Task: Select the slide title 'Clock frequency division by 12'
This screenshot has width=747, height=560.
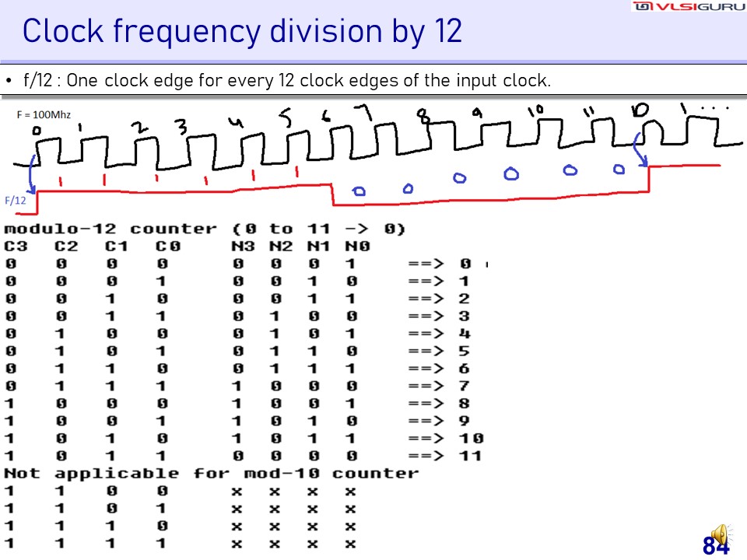Action: click(x=242, y=31)
